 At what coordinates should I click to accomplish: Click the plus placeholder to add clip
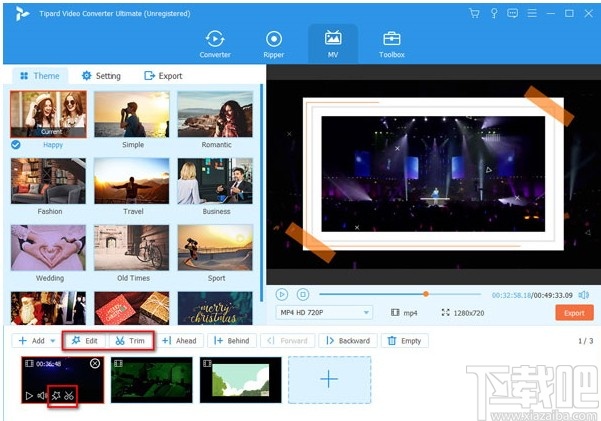coord(329,380)
